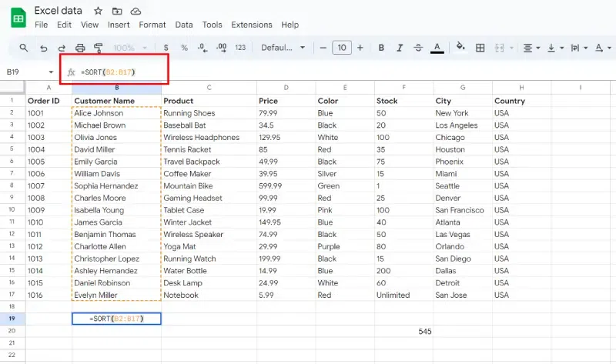Click cell B19 with SORT formula
This screenshot has width=616, height=364.
117,319
